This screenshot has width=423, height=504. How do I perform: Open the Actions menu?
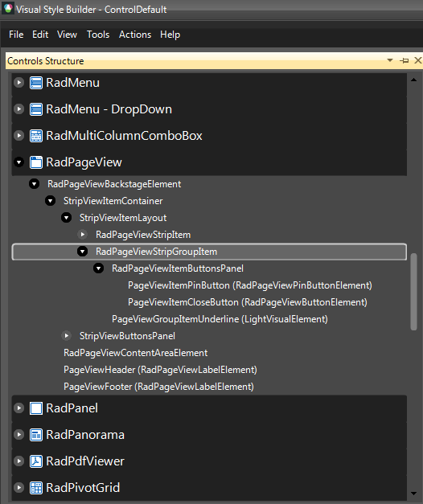(135, 35)
